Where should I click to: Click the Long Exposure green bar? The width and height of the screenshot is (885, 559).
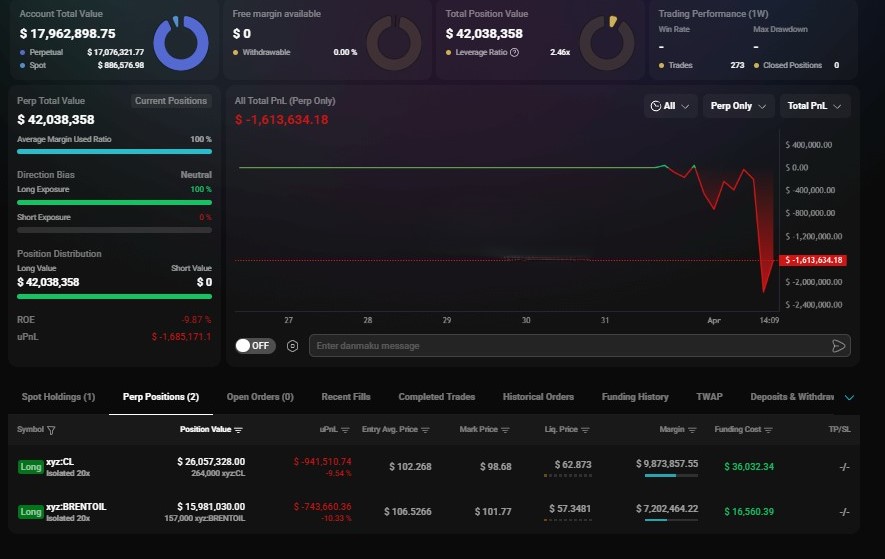(x=115, y=202)
